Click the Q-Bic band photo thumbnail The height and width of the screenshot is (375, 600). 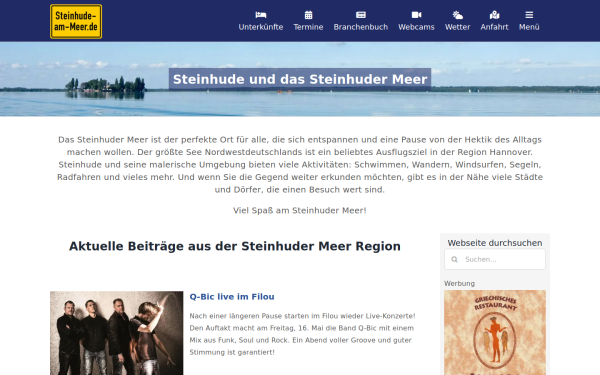(116, 333)
